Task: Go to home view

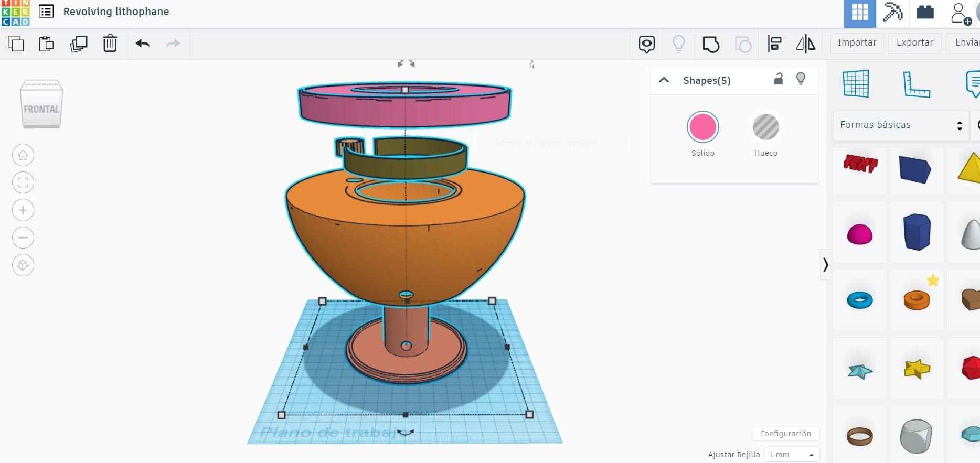Action: pyautogui.click(x=23, y=155)
